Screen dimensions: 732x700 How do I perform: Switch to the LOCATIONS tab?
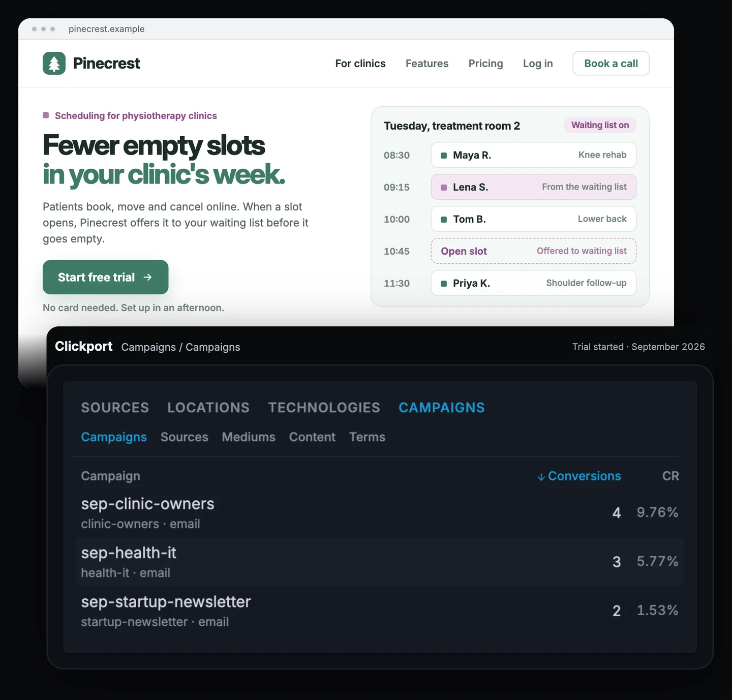click(208, 408)
